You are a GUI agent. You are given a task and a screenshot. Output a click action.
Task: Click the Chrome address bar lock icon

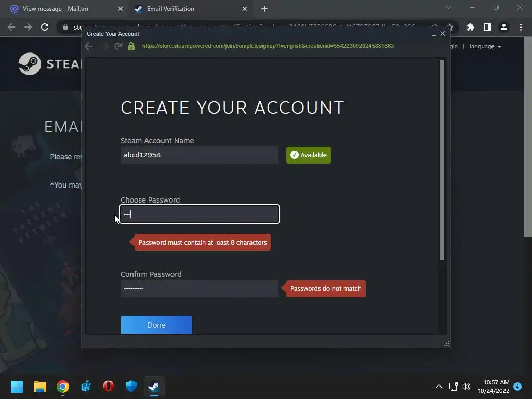coord(65,27)
